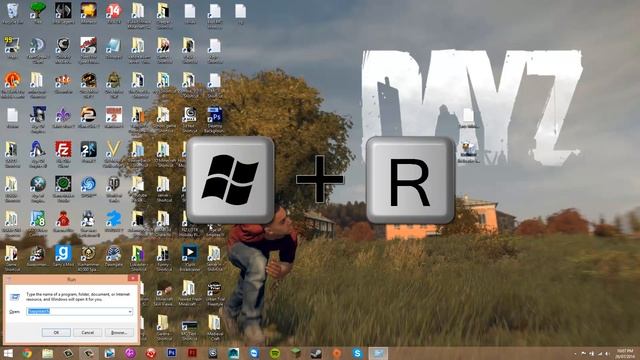The height and width of the screenshot is (360, 640).
Task: Open TeamViewer from the taskbar
Action: point(254,353)
